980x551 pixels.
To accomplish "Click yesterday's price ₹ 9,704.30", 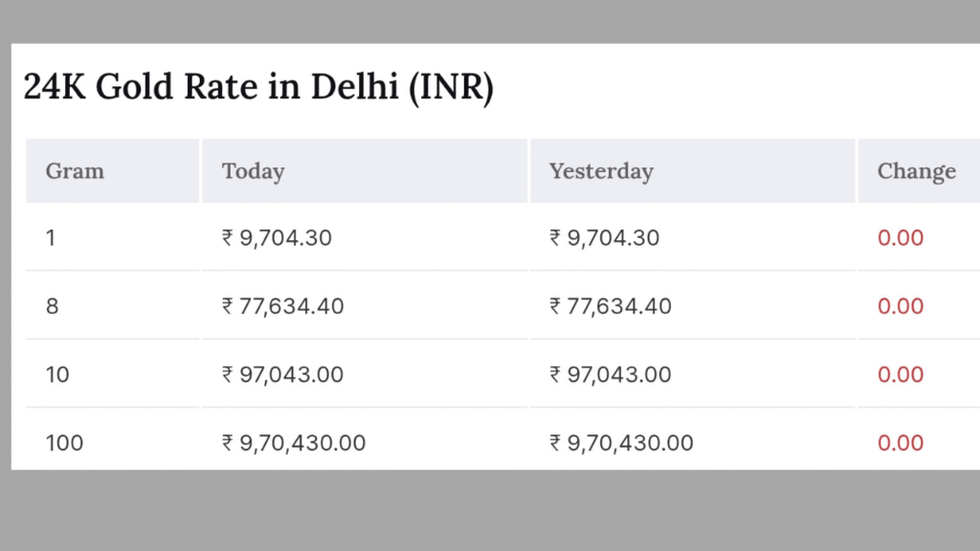I will (x=605, y=238).
